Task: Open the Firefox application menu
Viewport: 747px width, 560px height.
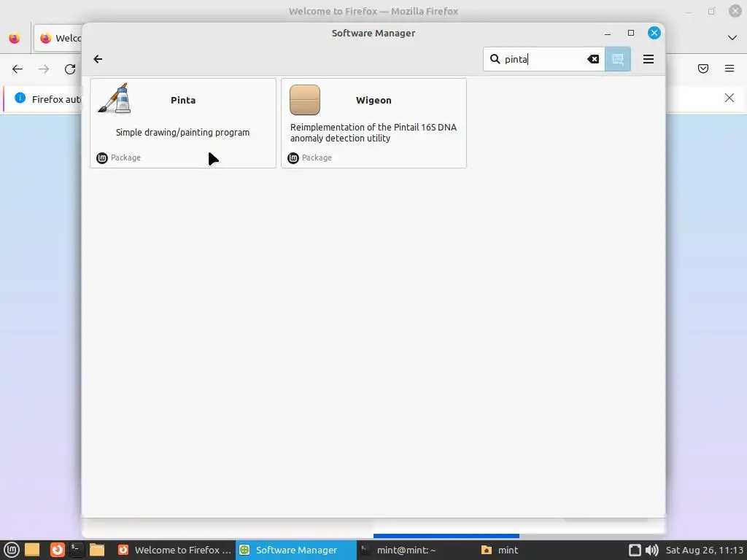Action: pos(729,69)
